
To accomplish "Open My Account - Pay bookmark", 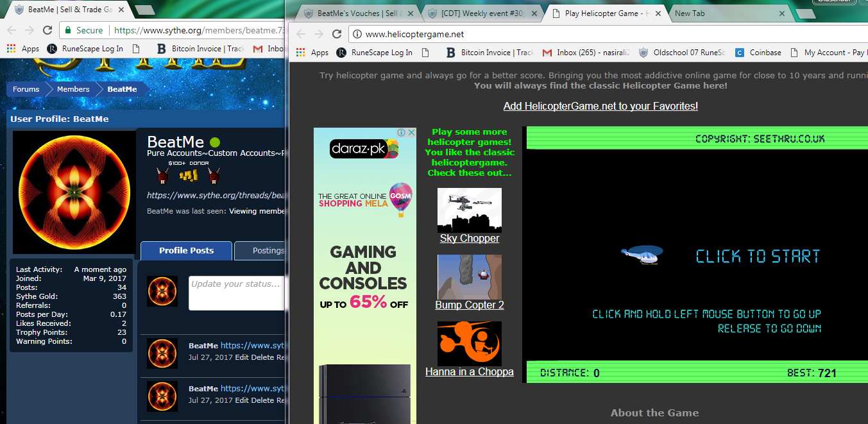I will click(828, 53).
